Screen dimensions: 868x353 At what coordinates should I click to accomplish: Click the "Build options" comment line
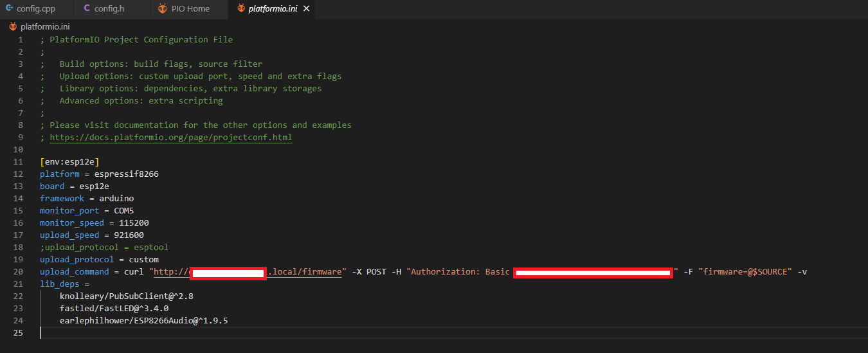151,64
